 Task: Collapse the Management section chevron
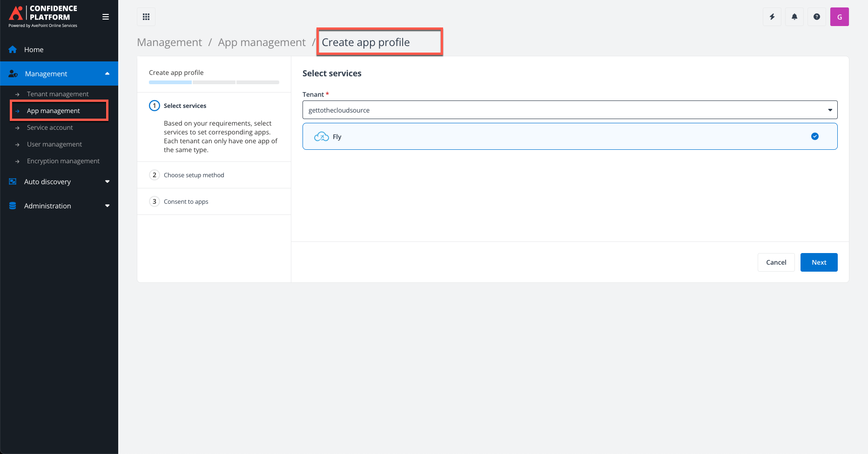click(107, 73)
